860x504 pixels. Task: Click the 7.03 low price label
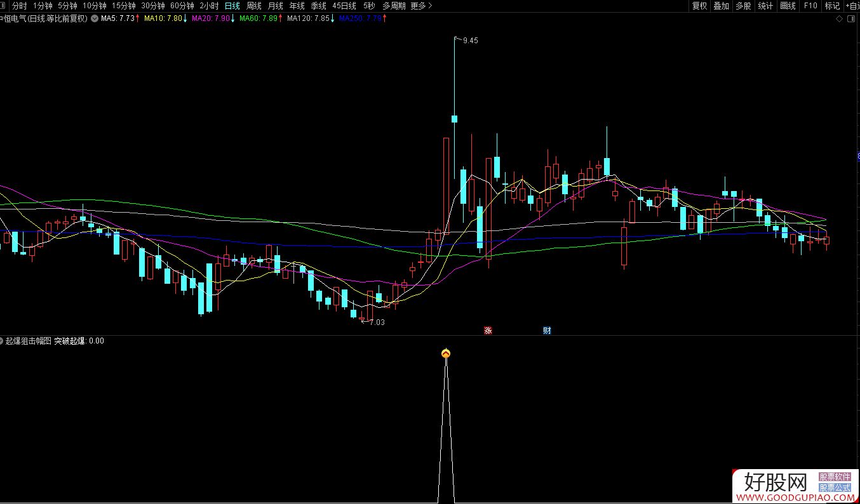(377, 322)
